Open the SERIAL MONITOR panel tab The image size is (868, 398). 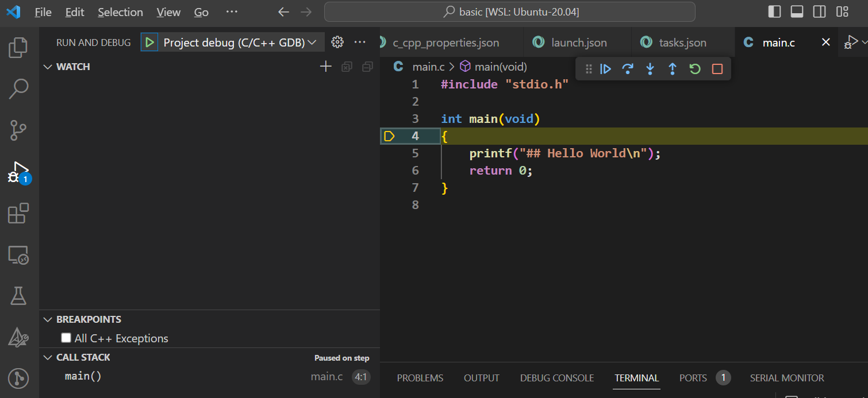787,378
